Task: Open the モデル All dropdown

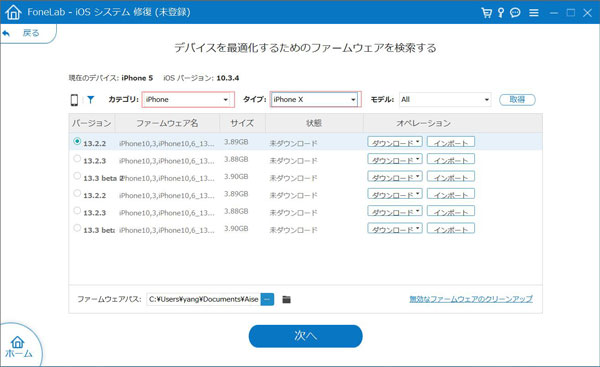Action: pyautogui.click(x=445, y=99)
